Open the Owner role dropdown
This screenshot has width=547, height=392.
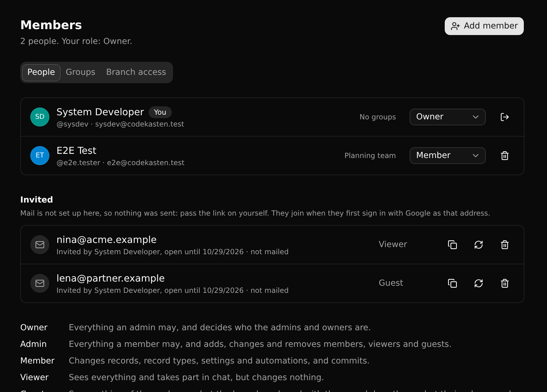coord(447,117)
